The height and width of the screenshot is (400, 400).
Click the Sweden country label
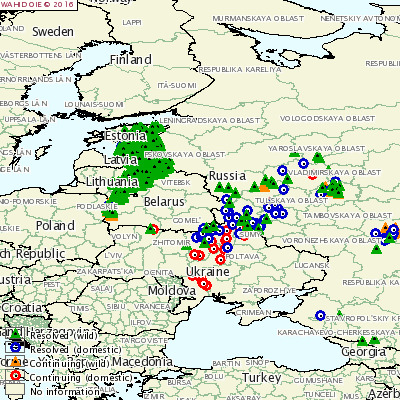coord(53,32)
